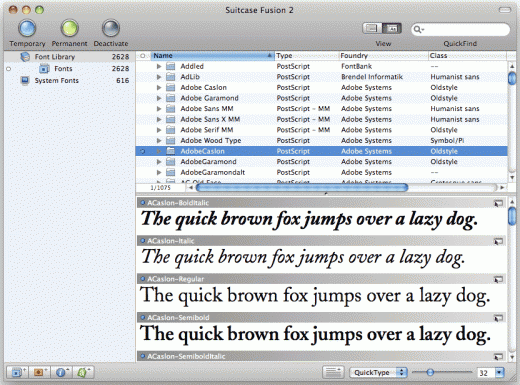Expand the Adobe Sans MM family
Viewport: 520px width, 385px height.
click(x=159, y=109)
